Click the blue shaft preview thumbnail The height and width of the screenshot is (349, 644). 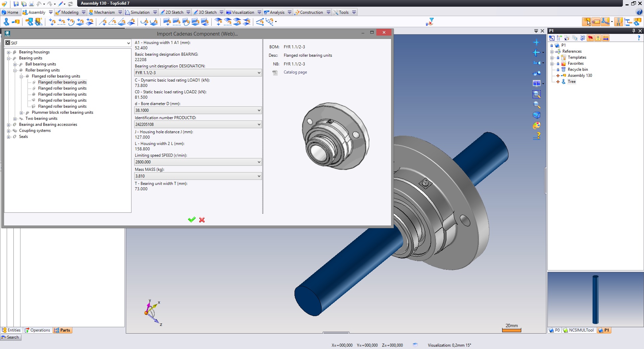click(x=595, y=299)
